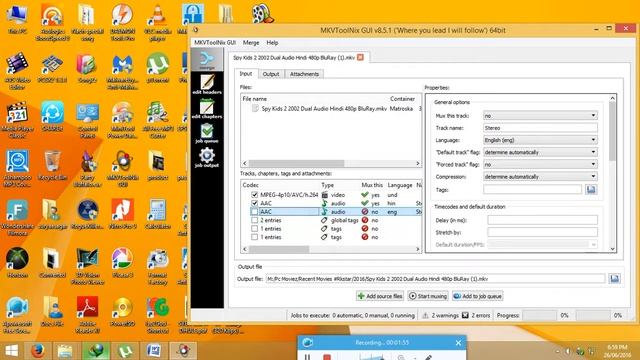Switch to the Output tab
Image resolution: width=640 pixels, height=360 pixels.
coord(271,74)
